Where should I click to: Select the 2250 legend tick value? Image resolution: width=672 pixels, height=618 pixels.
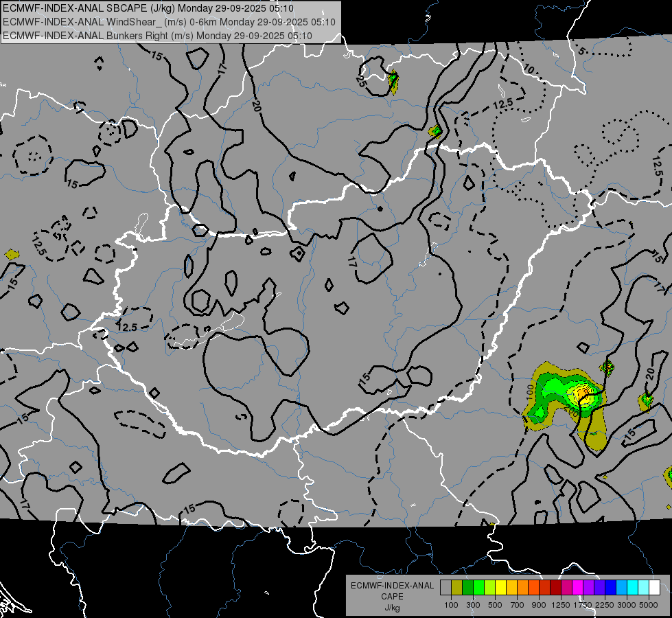pyautogui.click(x=605, y=605)
